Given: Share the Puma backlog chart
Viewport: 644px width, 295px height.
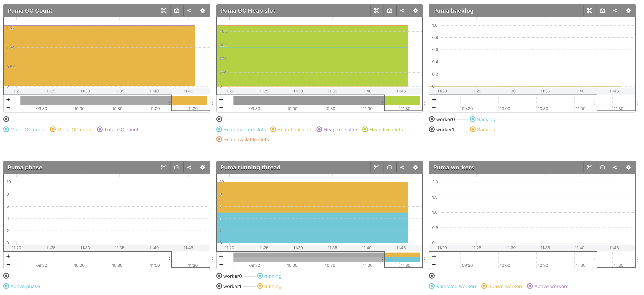Looking at the screenshot, I should [615, 10].
